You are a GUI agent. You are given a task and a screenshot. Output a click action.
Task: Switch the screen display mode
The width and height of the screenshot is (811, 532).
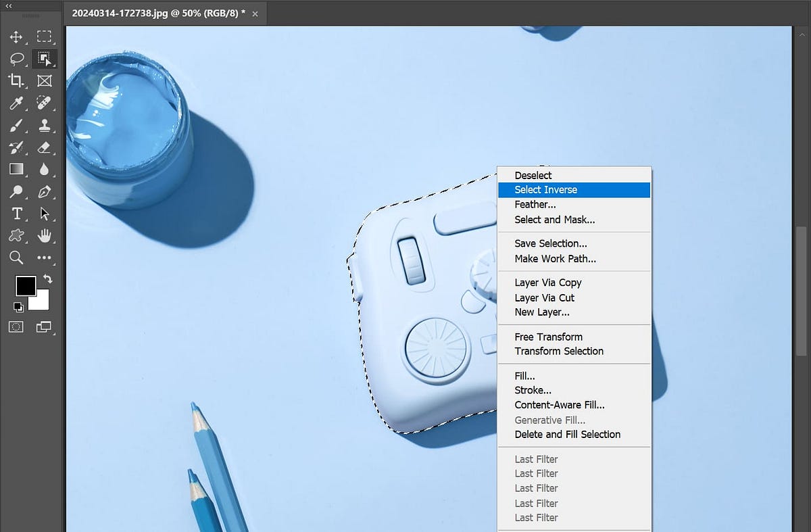point(44,327)
